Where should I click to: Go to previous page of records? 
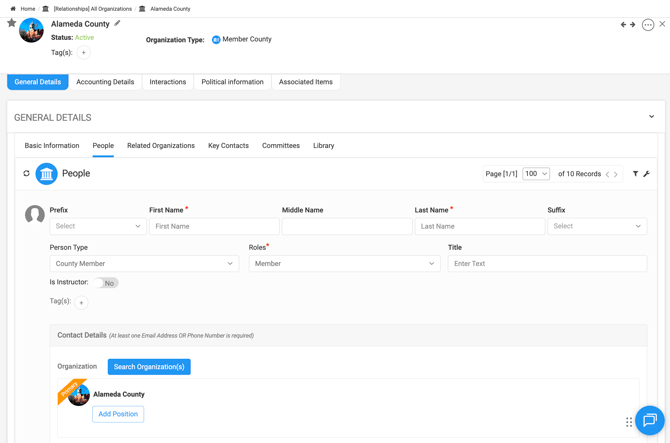pos(607,174)
